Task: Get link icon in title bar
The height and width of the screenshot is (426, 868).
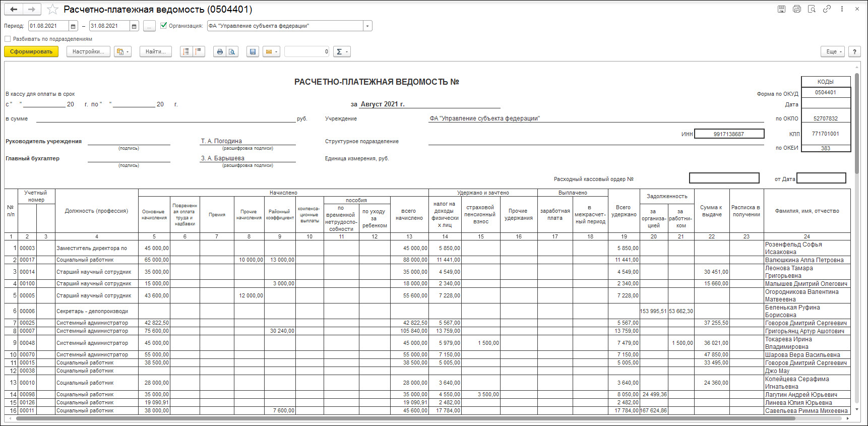Action: (827, 9)
